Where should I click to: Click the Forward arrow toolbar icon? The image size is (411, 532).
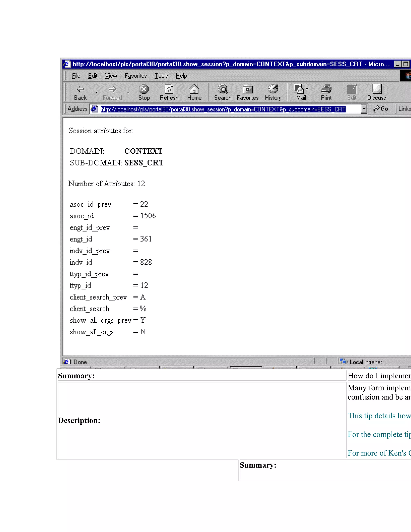(x=112, y=89)
